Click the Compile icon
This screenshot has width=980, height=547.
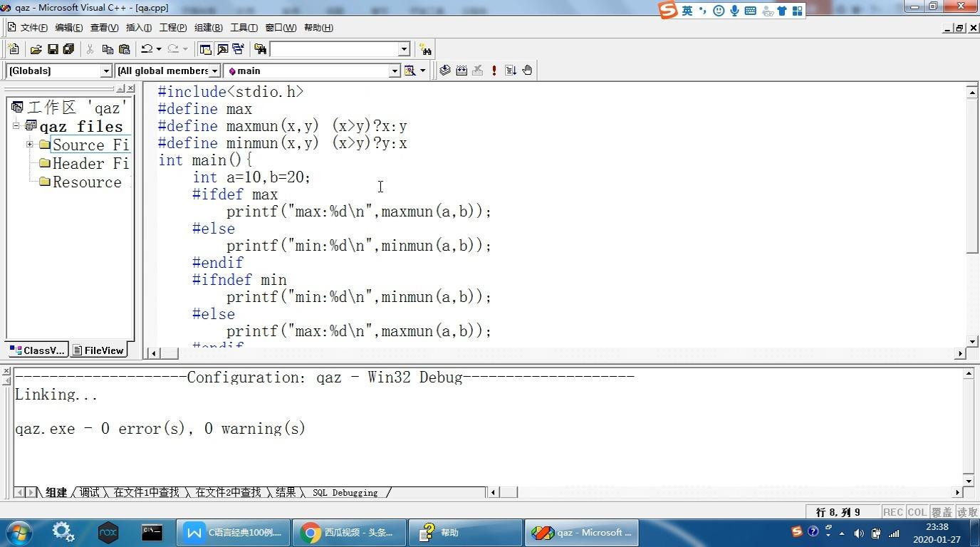click(x=444, y=71)
